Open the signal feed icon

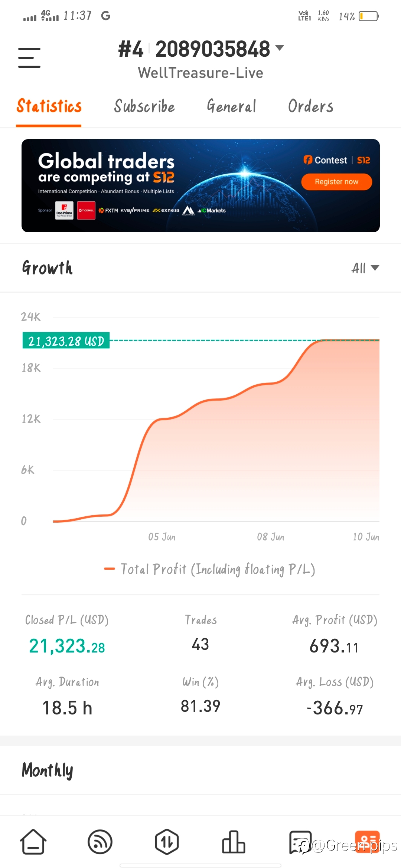[x=100, y=842]
